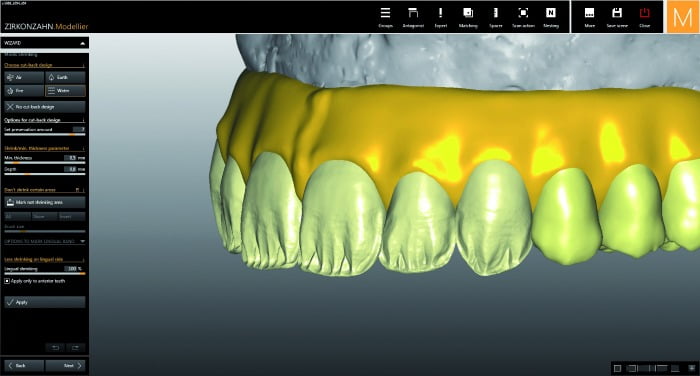
Task: Click first view-layout icon at bottom right
Action: click(618, 368)
